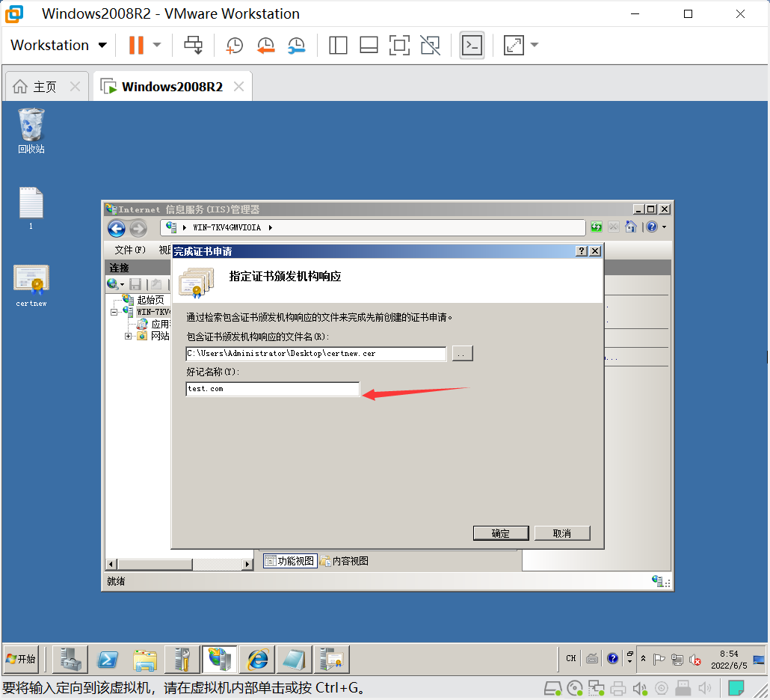Select the 回收站 desktop icon

31,131
